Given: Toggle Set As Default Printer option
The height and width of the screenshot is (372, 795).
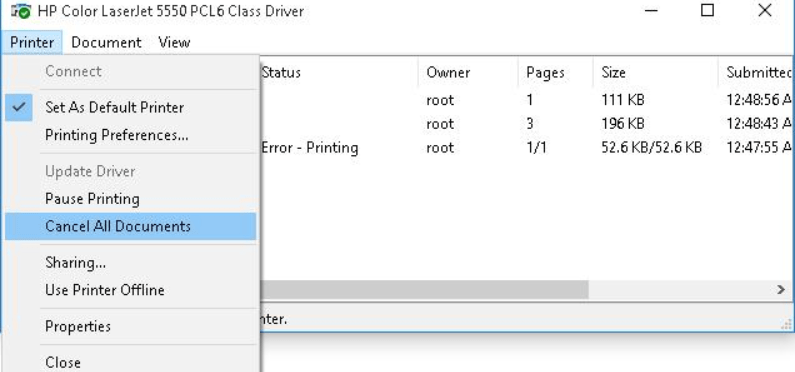Looking at the screenshot, I should [131, 107].
